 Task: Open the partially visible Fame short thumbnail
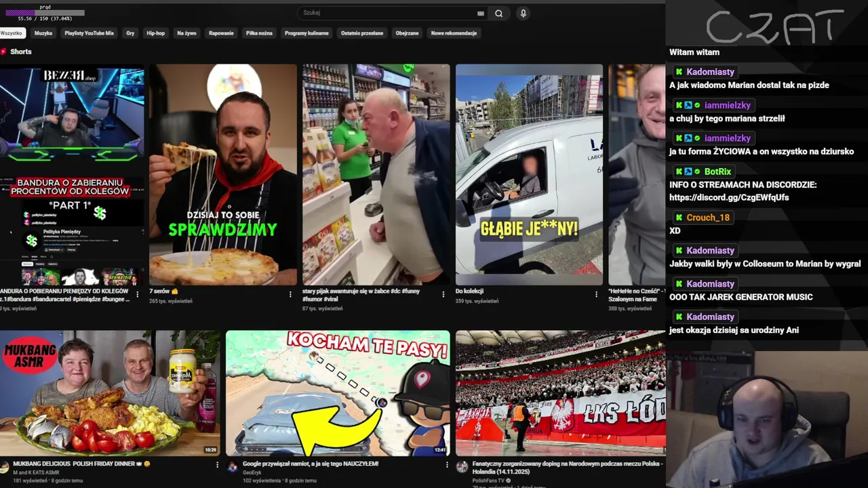[x=637, y=174]
